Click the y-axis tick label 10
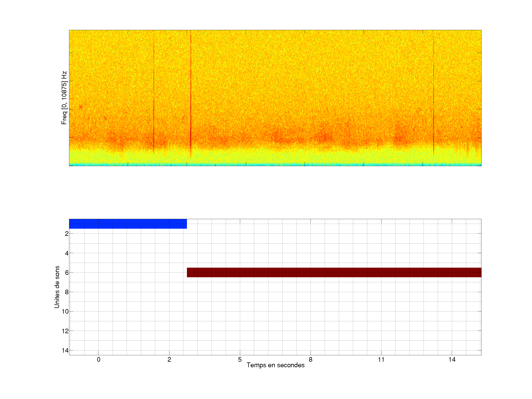This screenshot has width=532, height=399. [65, 311]
